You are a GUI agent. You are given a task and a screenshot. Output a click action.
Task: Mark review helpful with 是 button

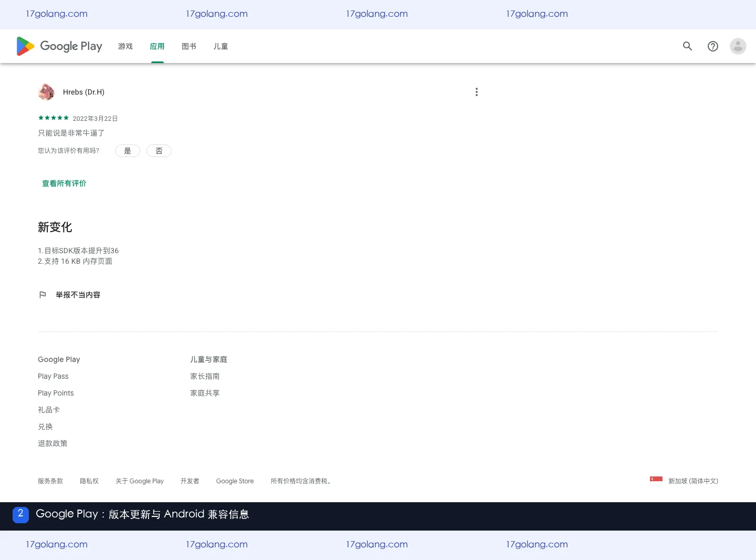coord(128,151)
